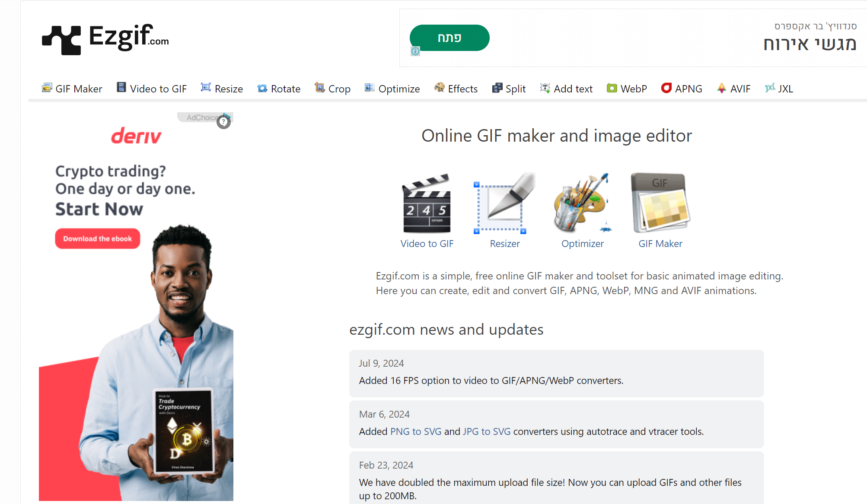Click the 'Feb 23, 2024' news date
Screen dimensions: 867x504
[x=386, y=465]
